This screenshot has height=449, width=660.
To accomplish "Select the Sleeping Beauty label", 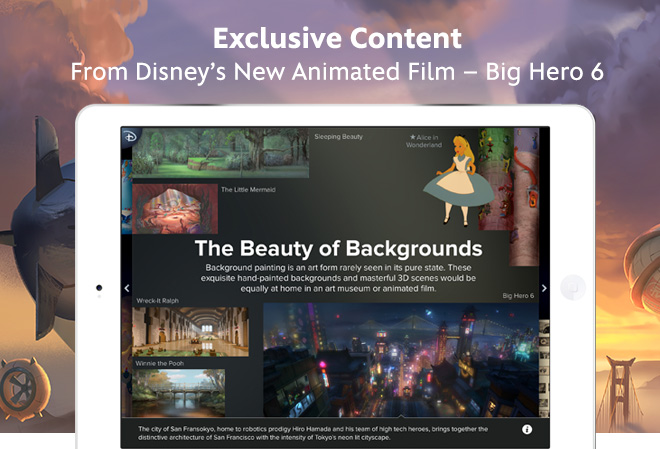I will click(338, 136).
